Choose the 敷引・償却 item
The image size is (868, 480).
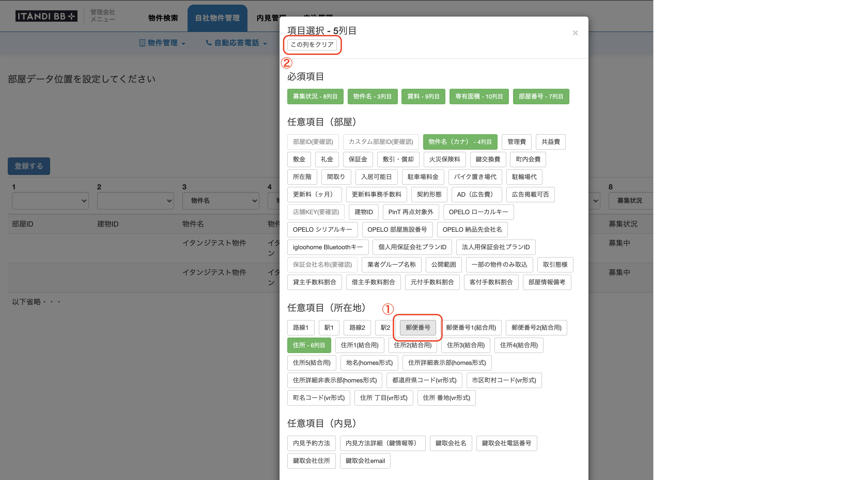click(x=398, y=159)
